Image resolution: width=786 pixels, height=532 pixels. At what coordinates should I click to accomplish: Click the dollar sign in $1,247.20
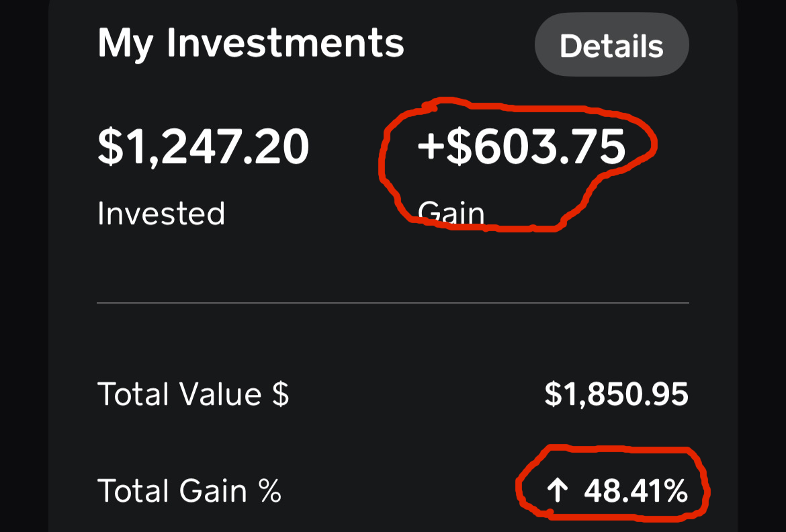coord(110,147)
